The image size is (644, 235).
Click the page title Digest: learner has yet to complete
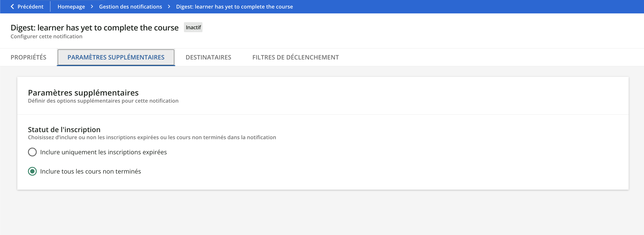pos(94,28)
